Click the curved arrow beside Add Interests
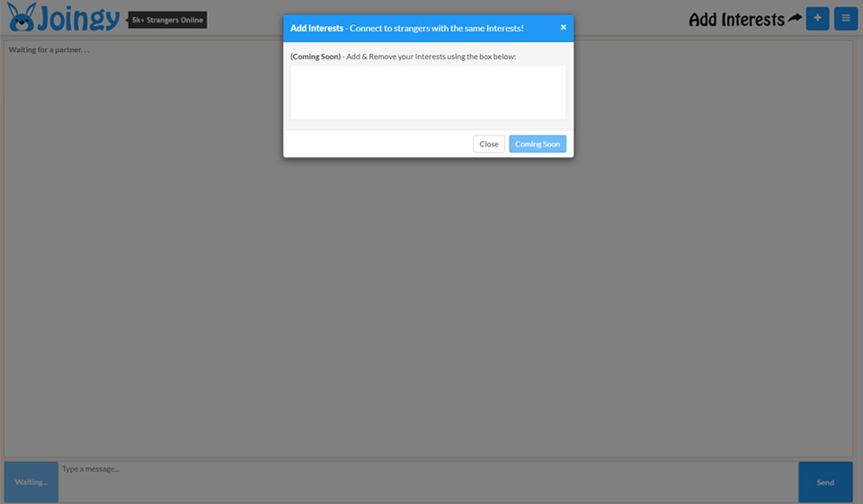863x504 pixels. [x=795, y=18]
